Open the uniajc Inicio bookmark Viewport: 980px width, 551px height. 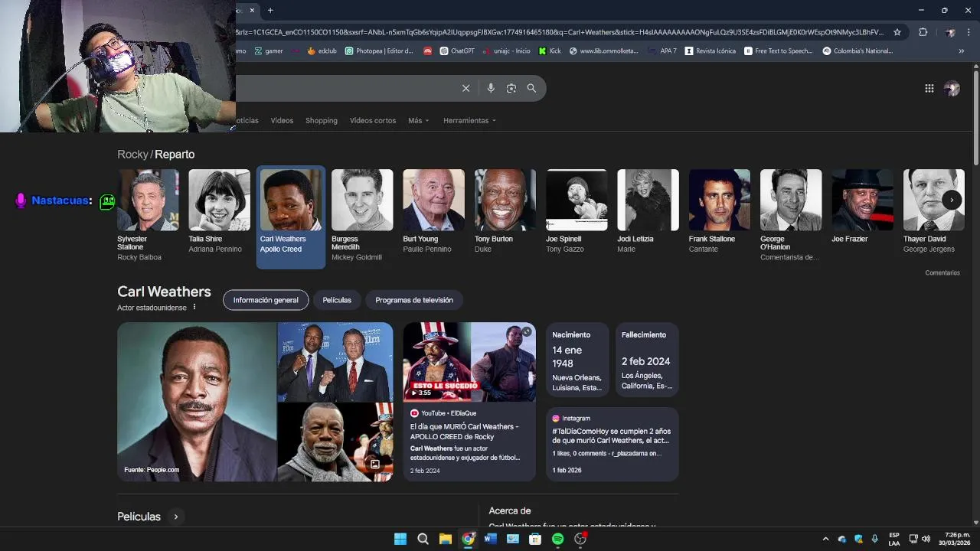click(506, 51)
